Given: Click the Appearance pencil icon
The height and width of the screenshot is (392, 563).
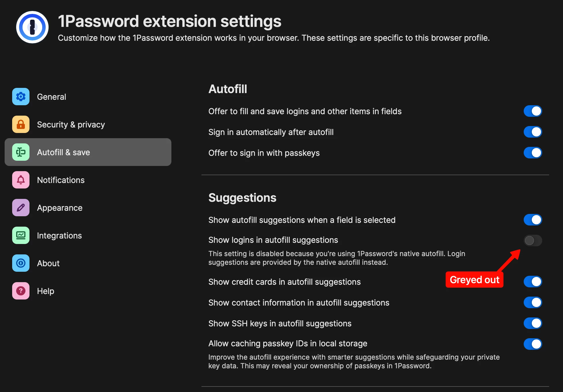Looking at the screenshot, I should pos(21,208).
